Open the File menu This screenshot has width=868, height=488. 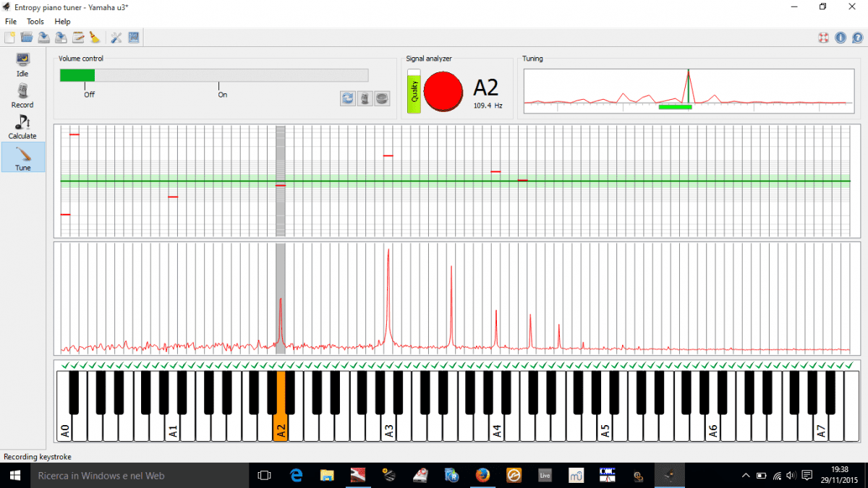tap(11, 21)
